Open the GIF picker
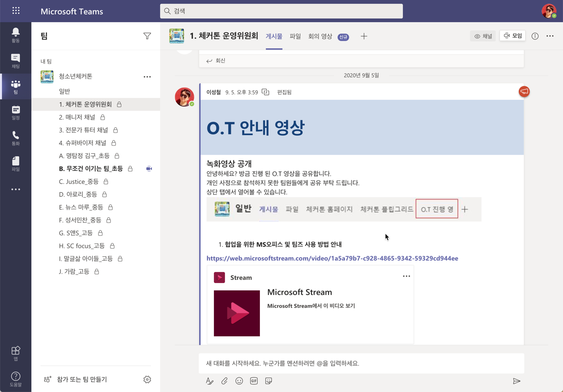This screenshot has width=563, height=392. [254, 381]
